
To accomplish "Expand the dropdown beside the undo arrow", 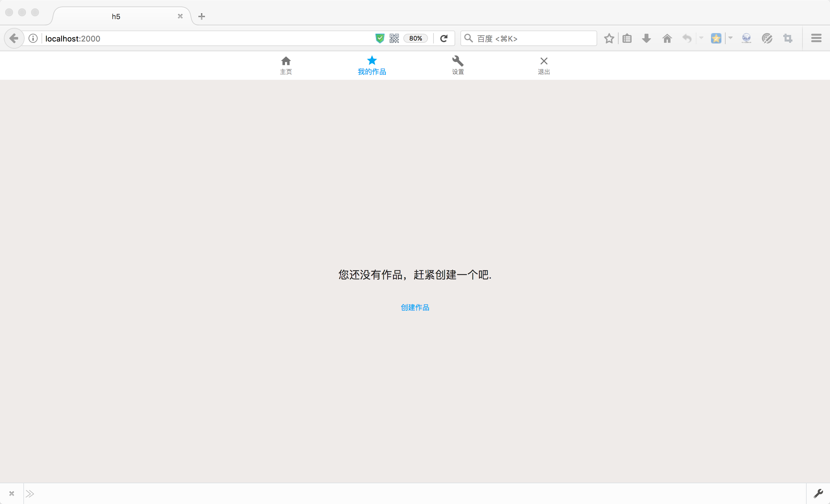I will pos(701,38).
